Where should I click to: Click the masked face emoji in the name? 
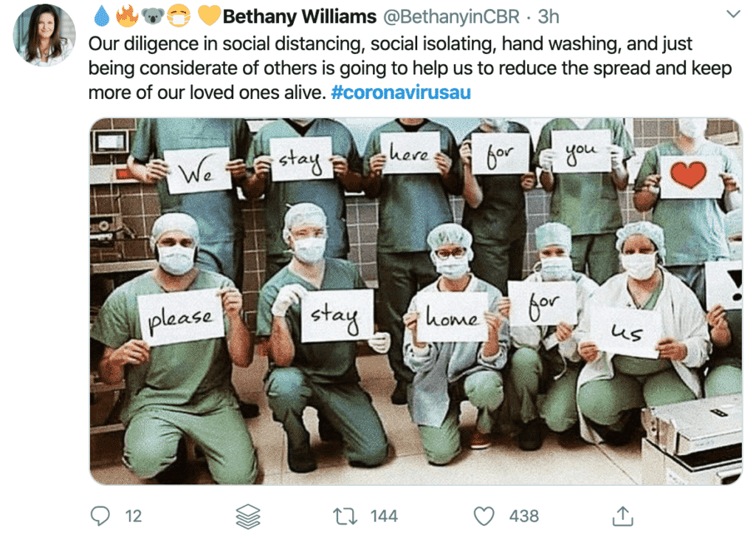pyautogui.click(x=178, y=16)
